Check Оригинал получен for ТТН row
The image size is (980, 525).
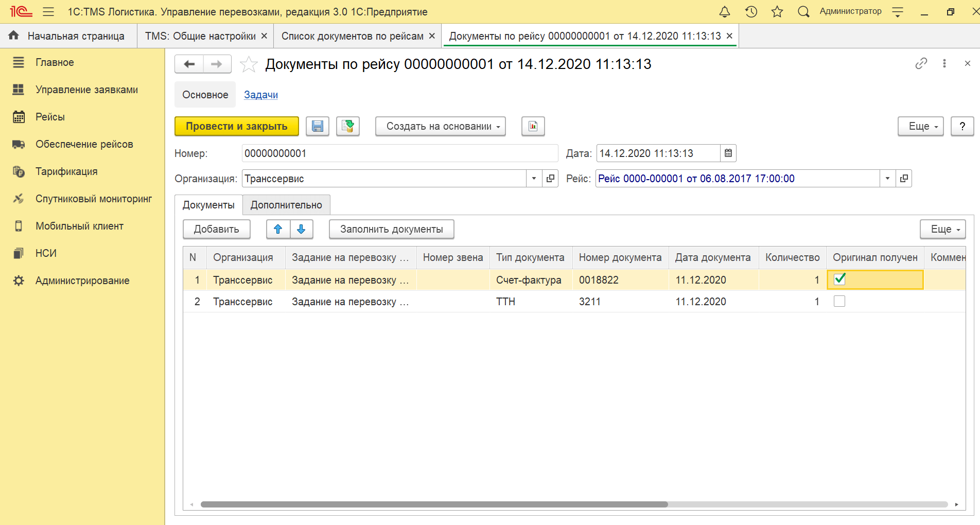839,302
